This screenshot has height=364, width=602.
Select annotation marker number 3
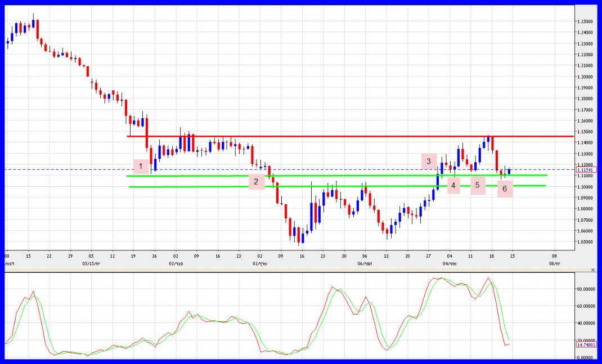click(x=429, y=161)
